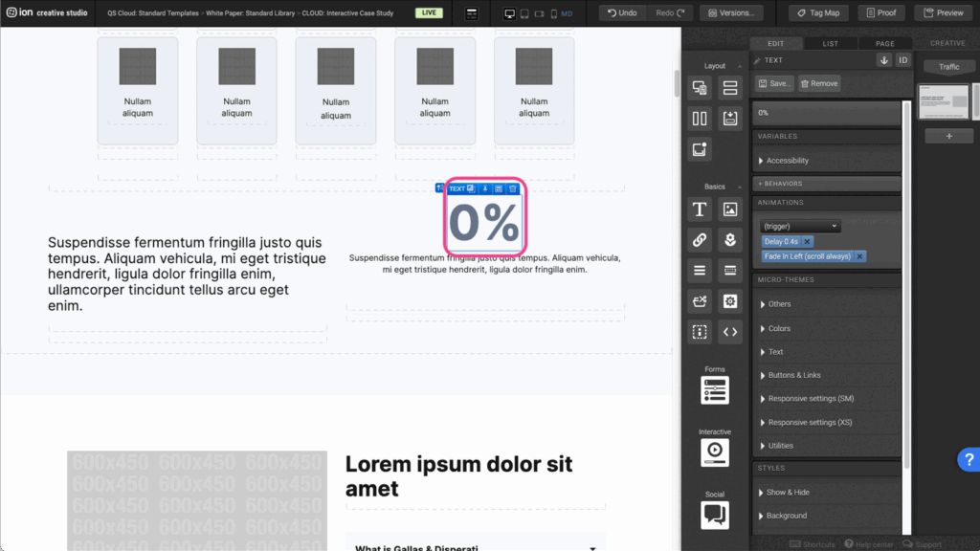Click the Link element icon
The image size is (980, 551).
700,240
